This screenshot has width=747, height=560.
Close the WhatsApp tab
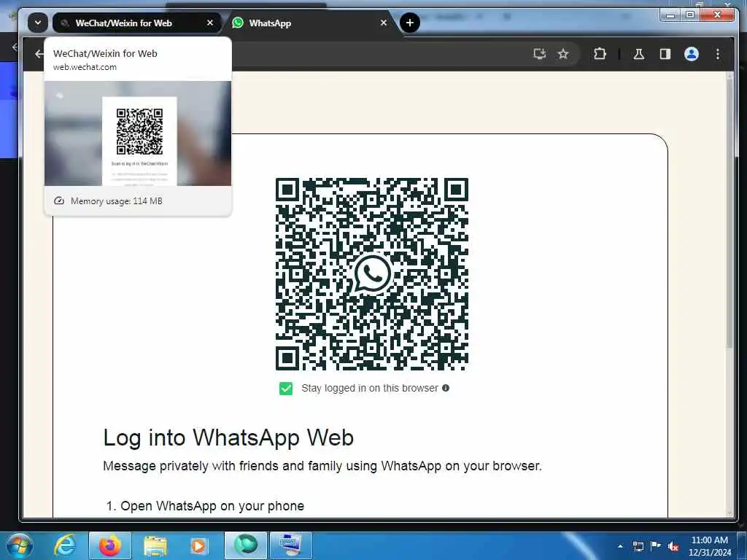point(384,23)
